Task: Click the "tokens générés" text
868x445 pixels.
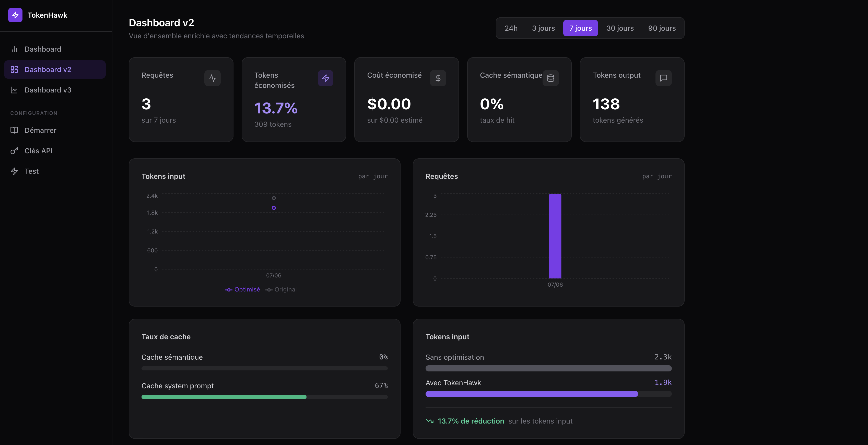Action: coord(618,120)
